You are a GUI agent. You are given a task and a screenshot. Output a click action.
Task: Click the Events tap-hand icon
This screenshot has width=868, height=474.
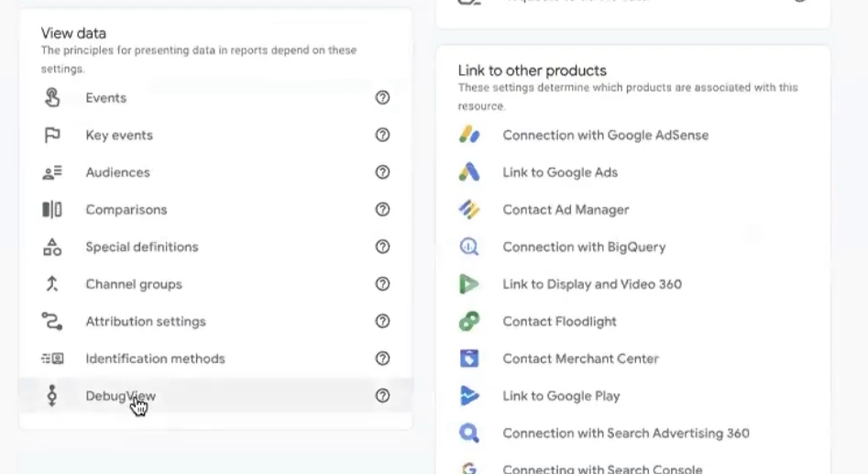52,97
